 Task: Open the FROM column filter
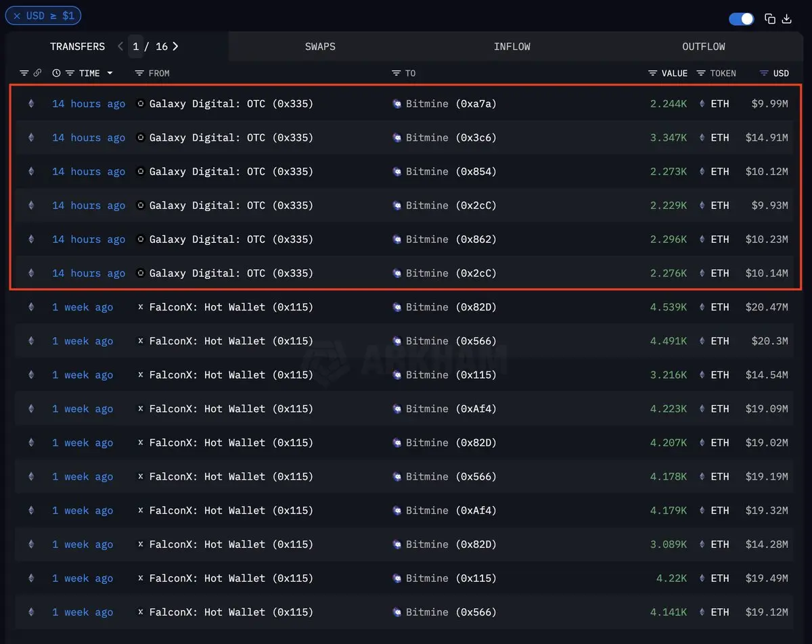(139, 73)
